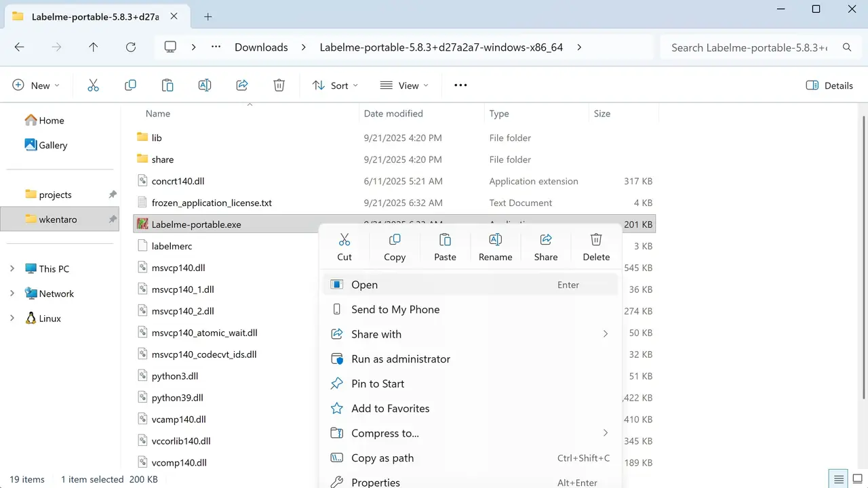
Task: Open the View dropdown menu
Action: tap(404, 85)
